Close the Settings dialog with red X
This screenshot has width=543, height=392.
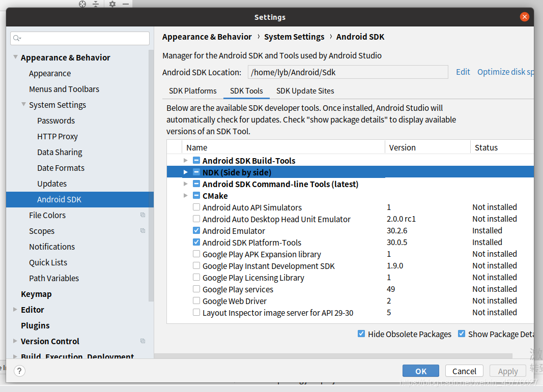pos(525,17)
